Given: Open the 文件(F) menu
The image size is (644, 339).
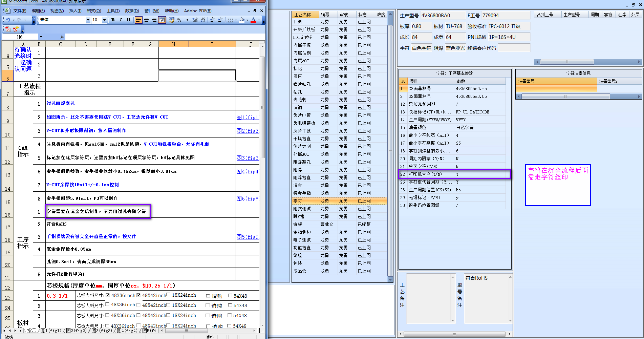Looking at the screenshot, I should click(20, 11).
